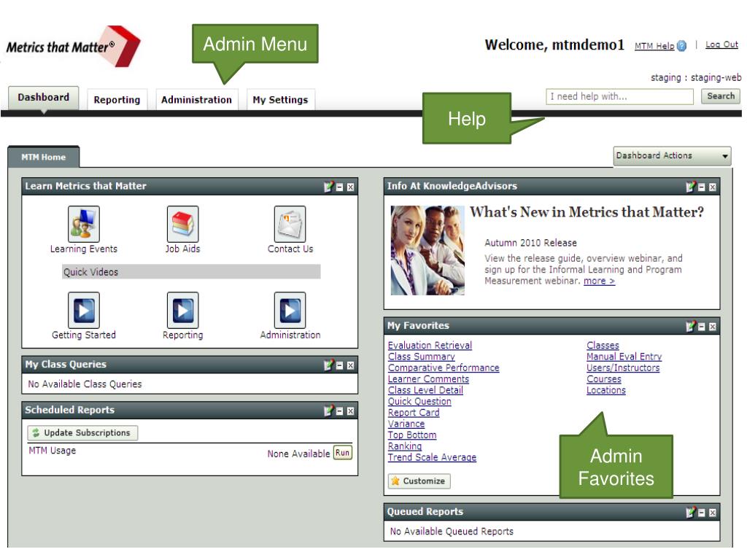Open the Classes admin favorite
This screenshot has width=747, height=560.
pos(603,345)
